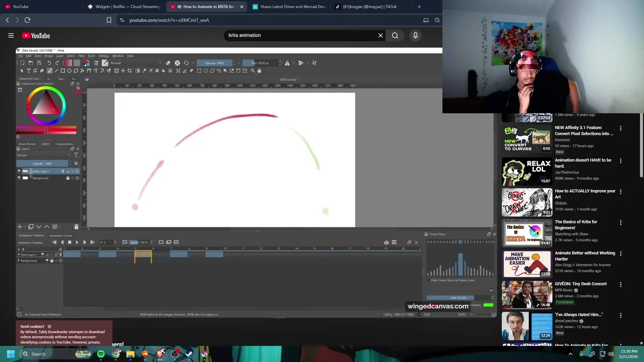Duplicate layer using the Layers panel icon
Screen dimensions: 644x362
[31, 227]
